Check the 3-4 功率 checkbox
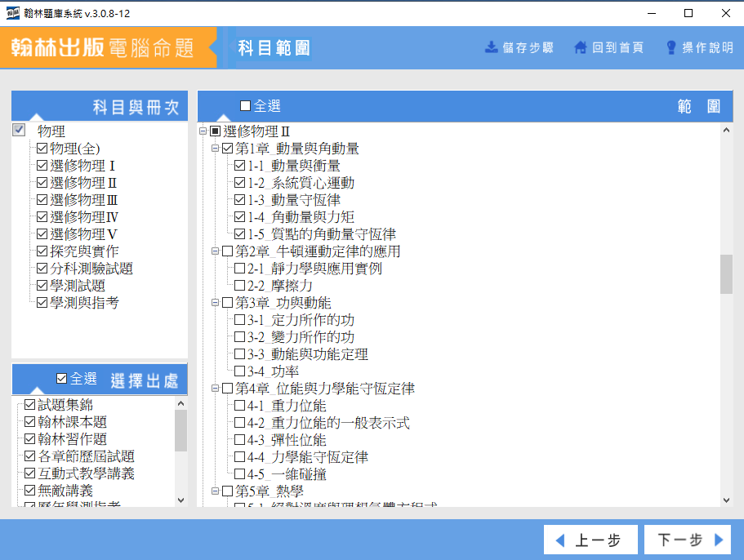The height and width of the screenshot is (560, 744). coord(239,371)
